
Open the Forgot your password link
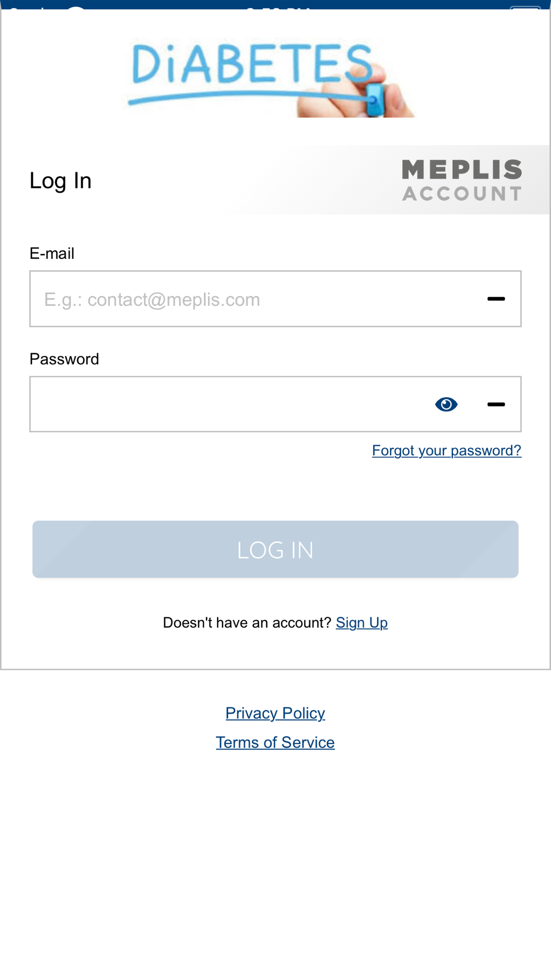(x=447, y=451)
